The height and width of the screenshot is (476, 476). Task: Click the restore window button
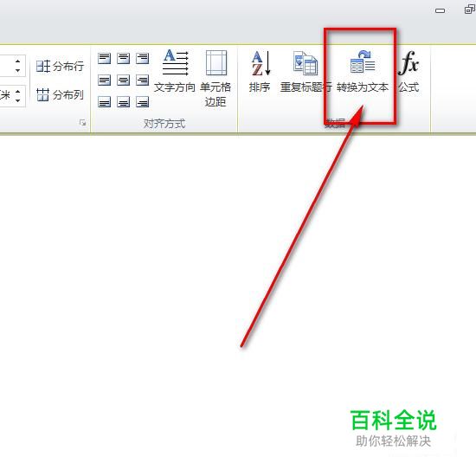click(x=470, y=10)
